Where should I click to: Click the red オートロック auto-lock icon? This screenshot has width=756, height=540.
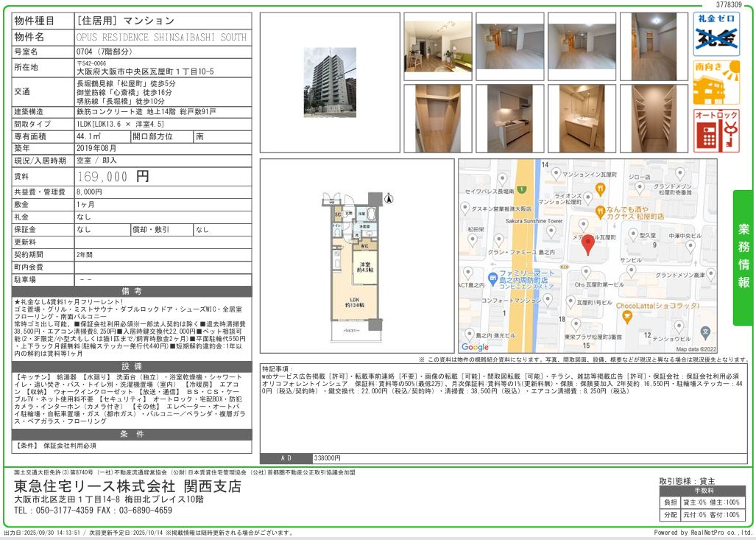[716, 130]
